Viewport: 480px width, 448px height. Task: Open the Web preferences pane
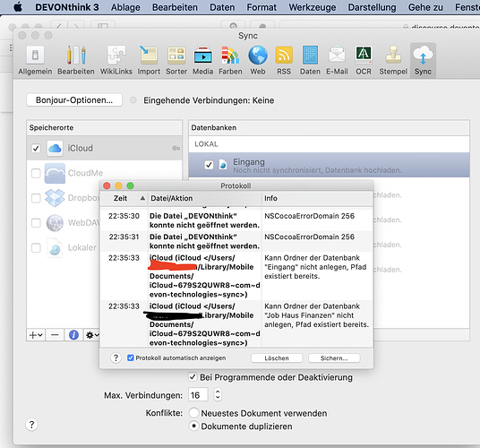click(258, 61)
